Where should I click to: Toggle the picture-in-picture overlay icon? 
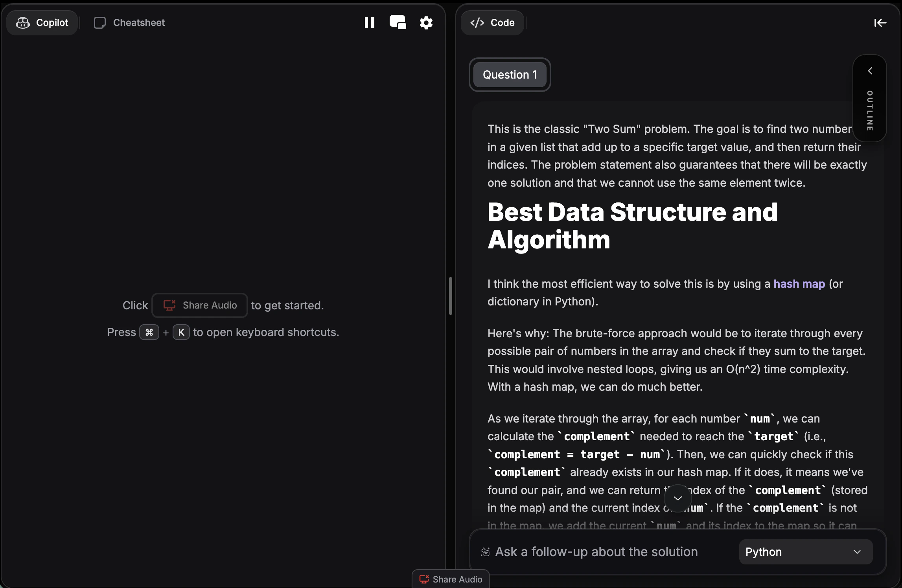click(398, 22)
